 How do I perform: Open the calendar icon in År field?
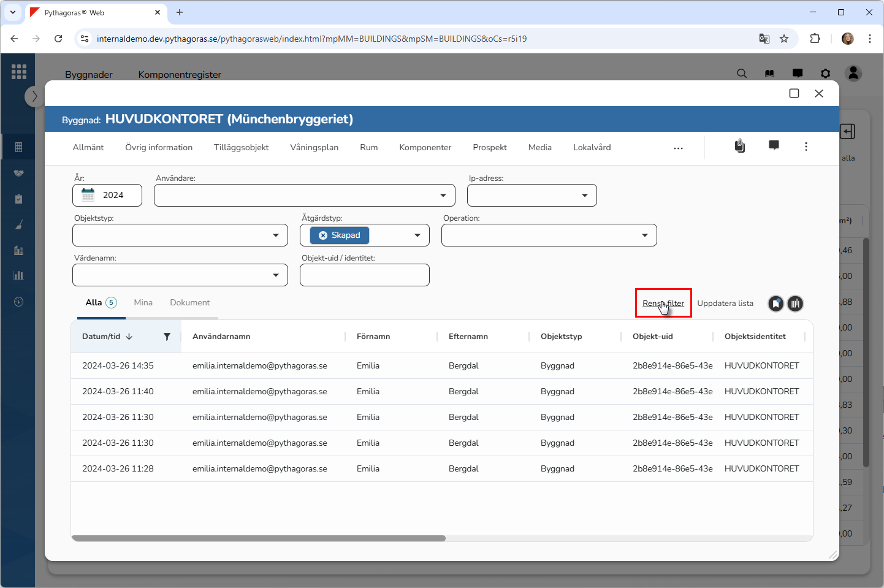pos(88,195)
